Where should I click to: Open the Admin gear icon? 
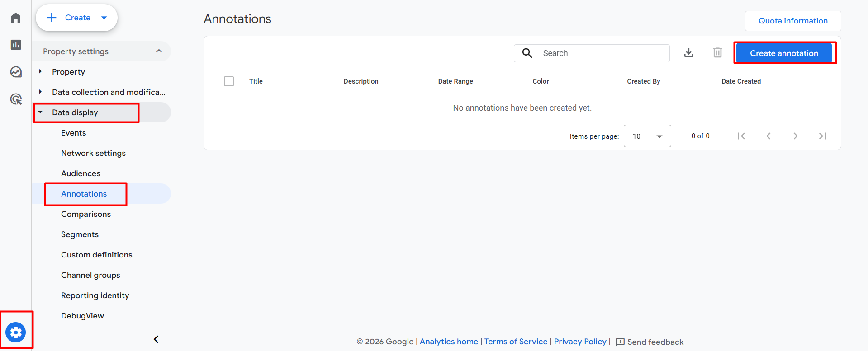coord(16,332)
